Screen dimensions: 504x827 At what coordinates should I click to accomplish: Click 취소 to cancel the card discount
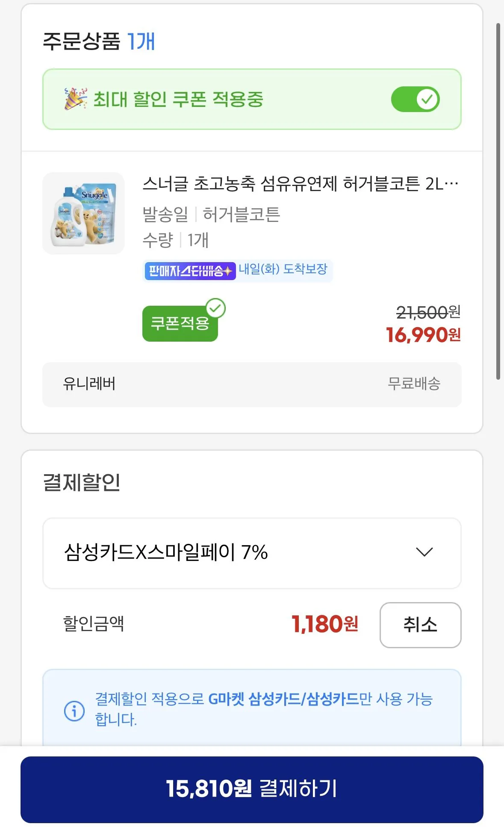[x=420, y=625]
